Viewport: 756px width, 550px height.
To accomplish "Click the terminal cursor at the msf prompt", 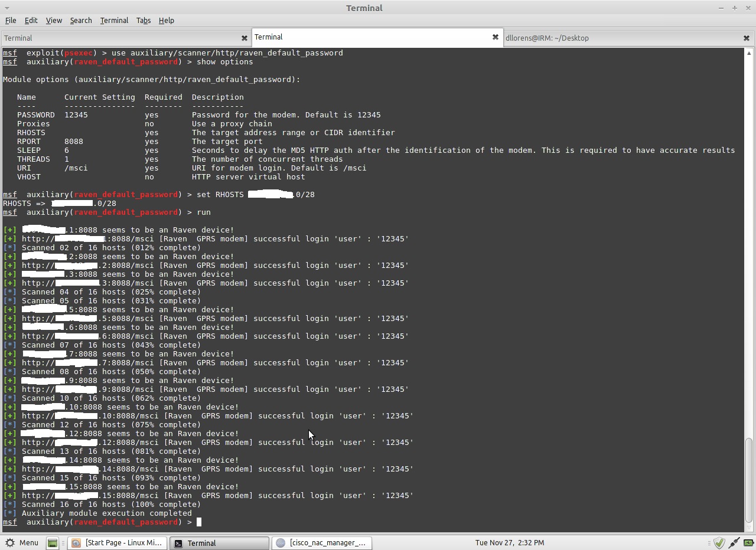I will 199,522.
